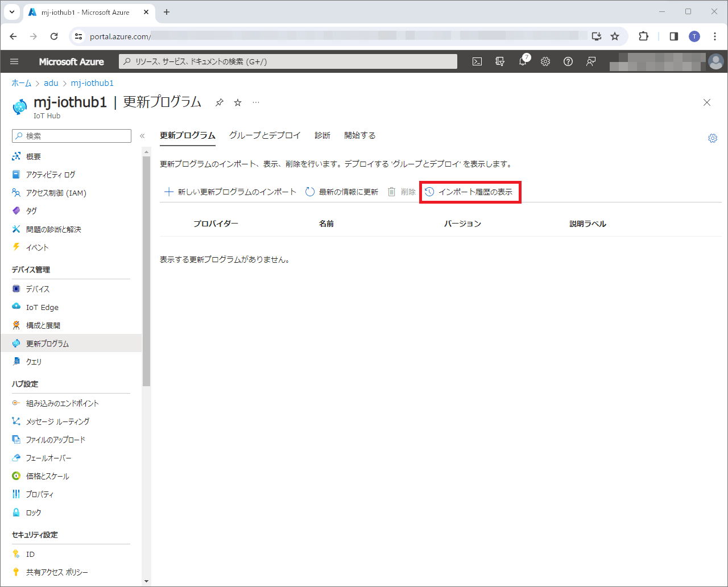Open the Azure portal hamburger menu
The image size is (728, 587).
coord(15,61)
